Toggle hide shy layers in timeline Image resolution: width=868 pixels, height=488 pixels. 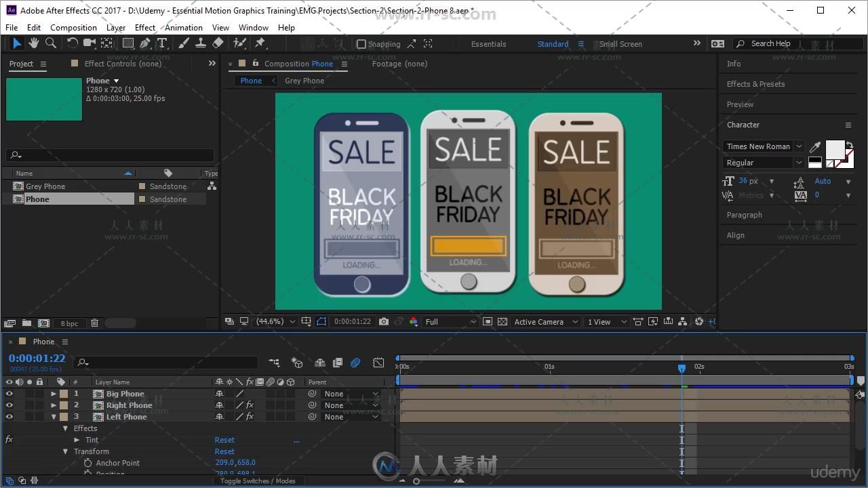point(320,363)
